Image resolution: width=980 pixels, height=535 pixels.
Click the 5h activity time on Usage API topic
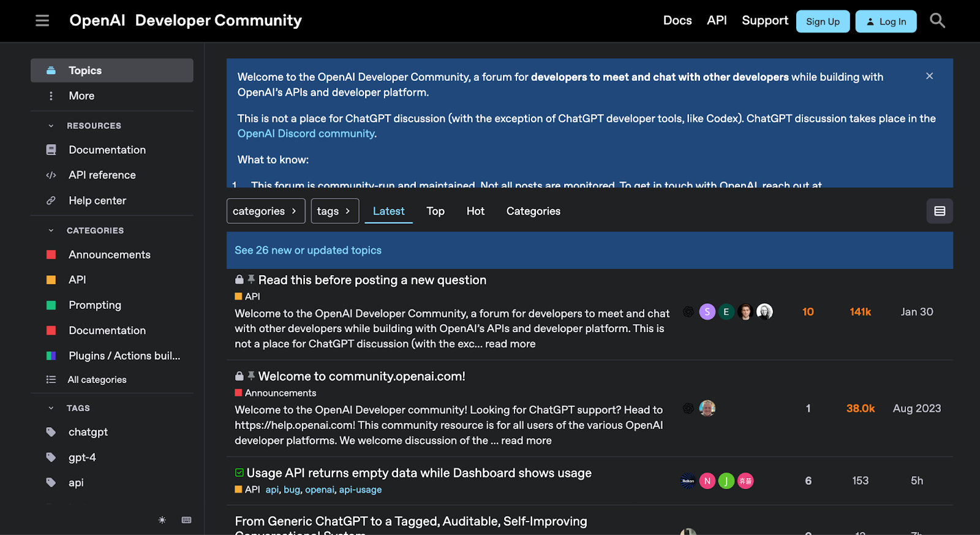pyautogui.click(x=917, y=481)
